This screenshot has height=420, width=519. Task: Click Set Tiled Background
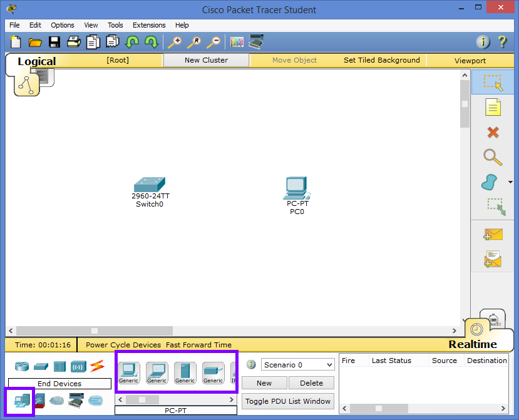(382, 60)
